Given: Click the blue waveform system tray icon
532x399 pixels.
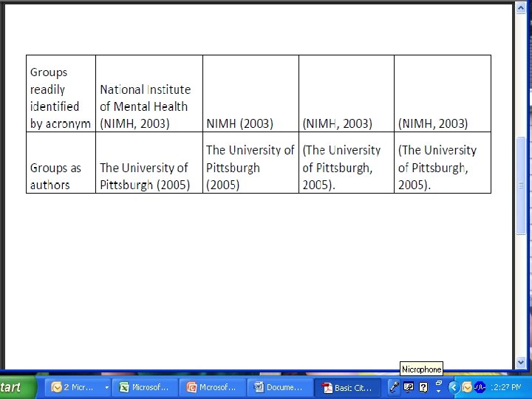Looking at the screenshot, I should coord(480,387).
